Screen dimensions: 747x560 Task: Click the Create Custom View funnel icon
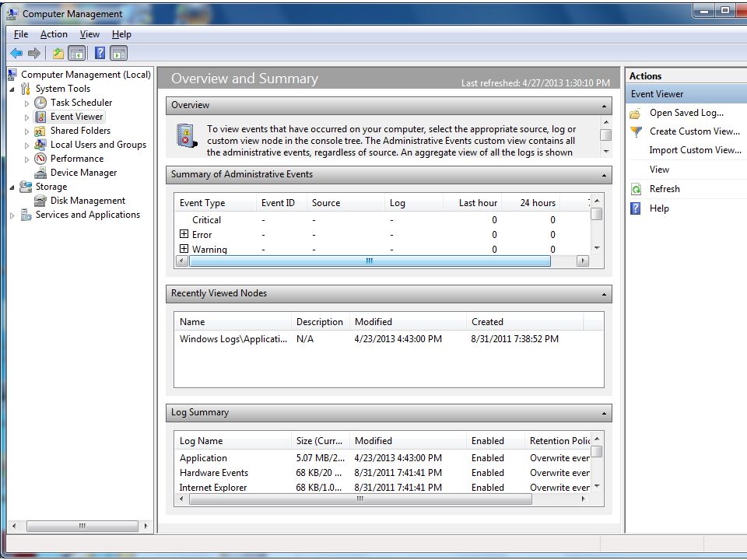(636, 132)
